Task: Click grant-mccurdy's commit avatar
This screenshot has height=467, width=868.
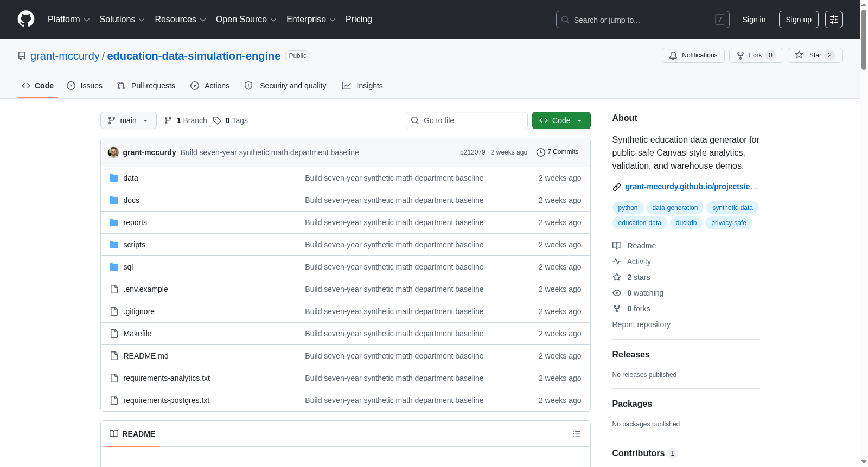Action: 113,152
